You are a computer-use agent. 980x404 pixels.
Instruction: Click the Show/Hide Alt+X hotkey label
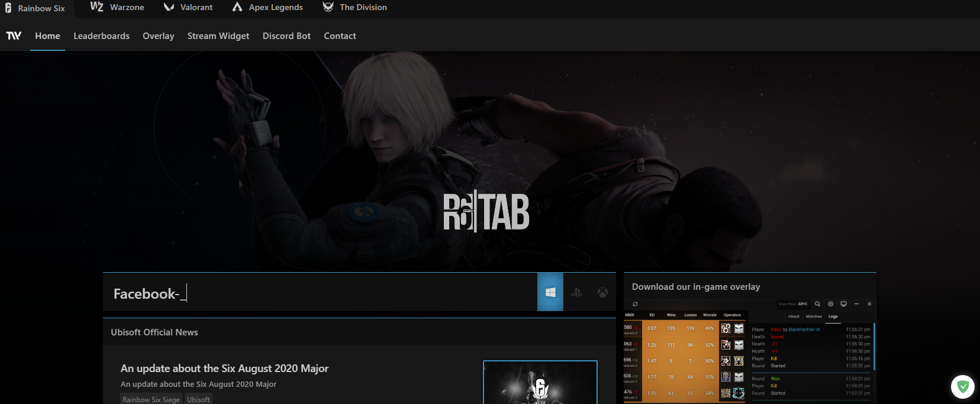tap(793, 304)
